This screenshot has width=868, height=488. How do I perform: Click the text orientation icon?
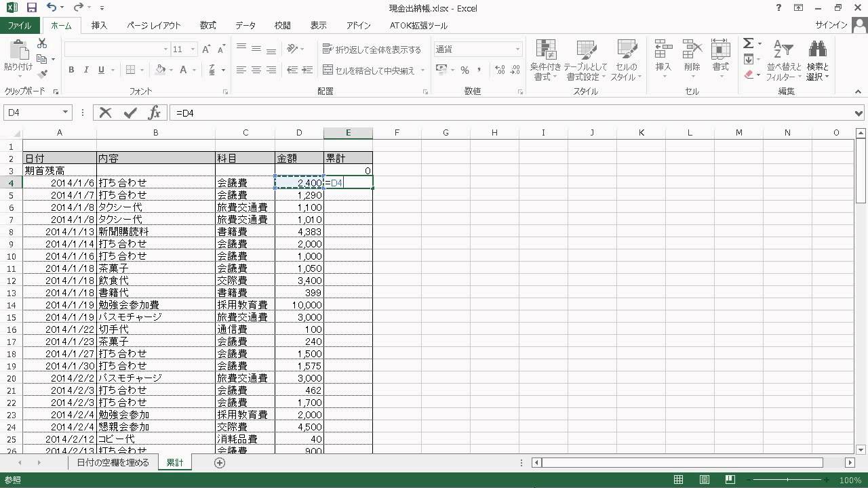click(x=293, y=49)
